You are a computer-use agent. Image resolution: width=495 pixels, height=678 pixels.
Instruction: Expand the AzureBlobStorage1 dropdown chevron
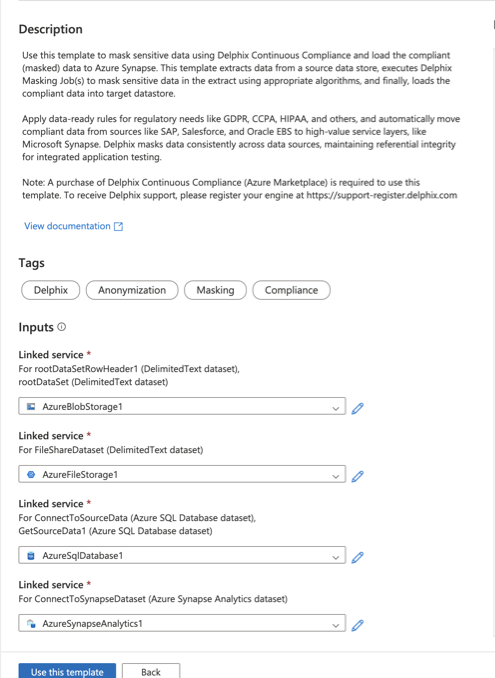pos(335,408)
